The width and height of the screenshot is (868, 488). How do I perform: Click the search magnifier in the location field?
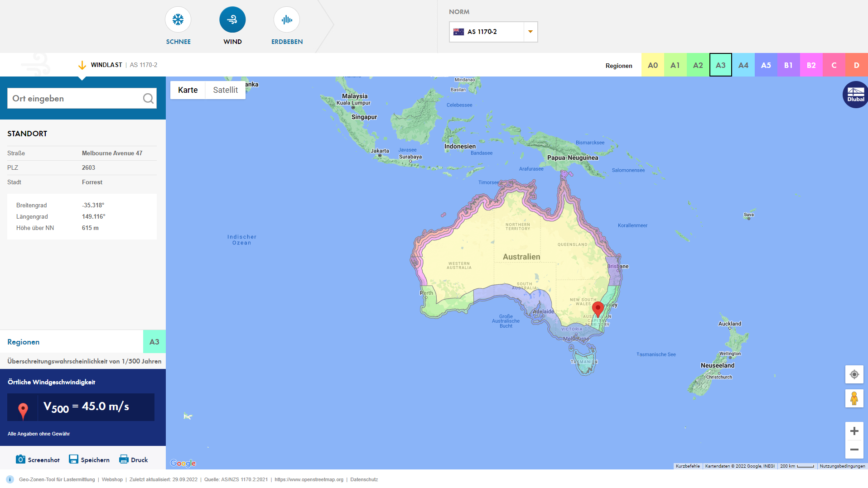point(148,98)
